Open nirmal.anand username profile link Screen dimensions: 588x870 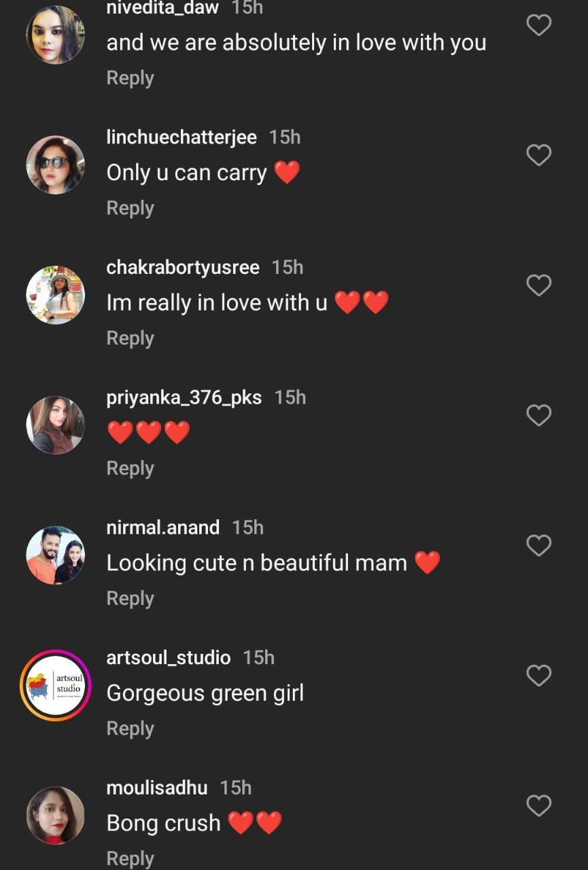163,527
